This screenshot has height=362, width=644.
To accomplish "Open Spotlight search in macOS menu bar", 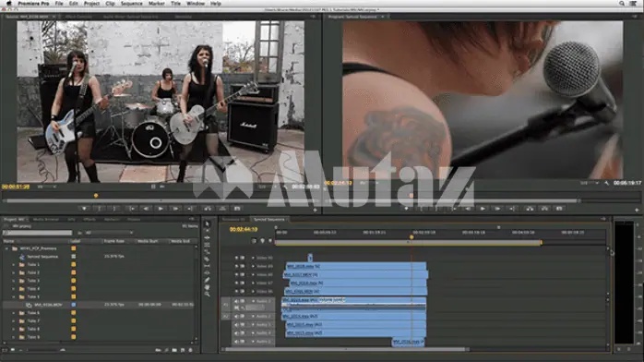I will click(x=622, y=4).
